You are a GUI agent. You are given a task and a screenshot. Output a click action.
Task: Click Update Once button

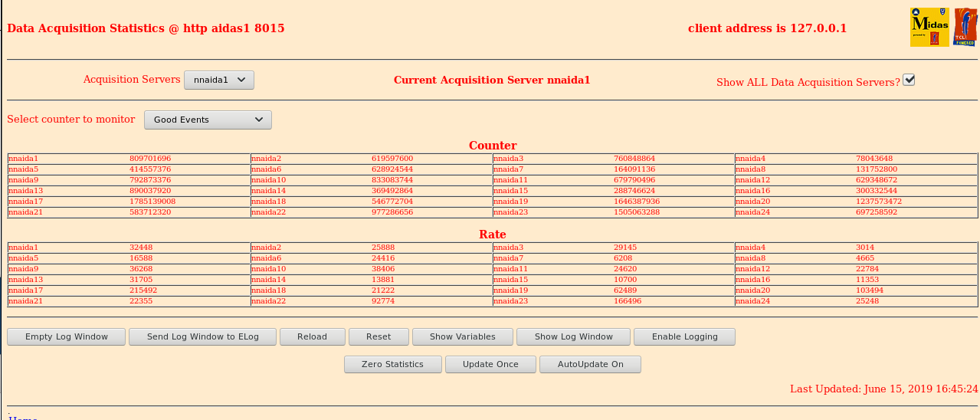click(x=491, y=364)
